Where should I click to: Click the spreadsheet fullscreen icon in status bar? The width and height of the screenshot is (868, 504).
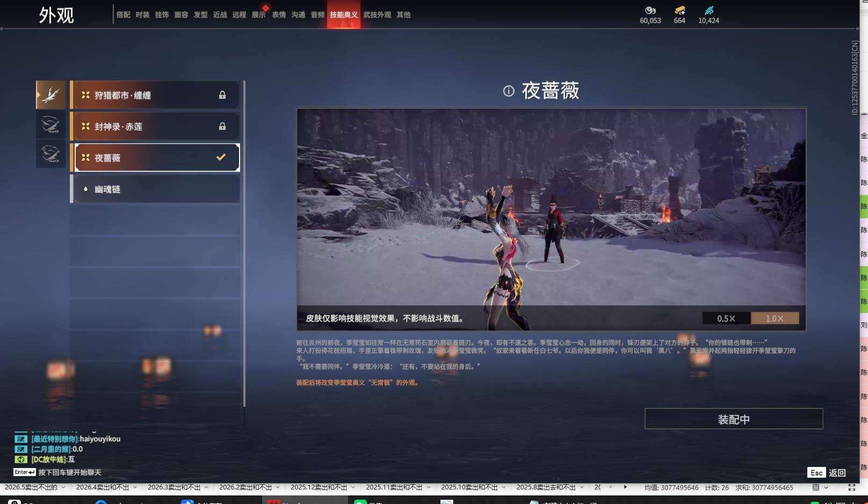pos(852,487)
